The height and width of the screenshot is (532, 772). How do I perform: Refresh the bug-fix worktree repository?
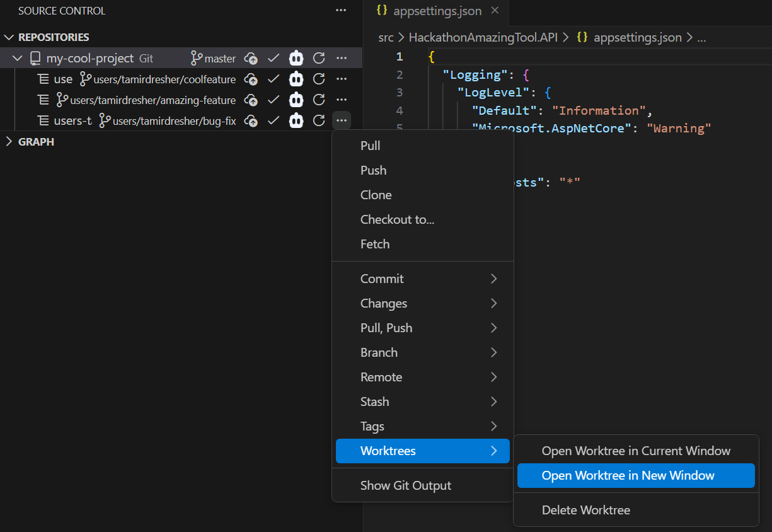(x=318, y=120)
